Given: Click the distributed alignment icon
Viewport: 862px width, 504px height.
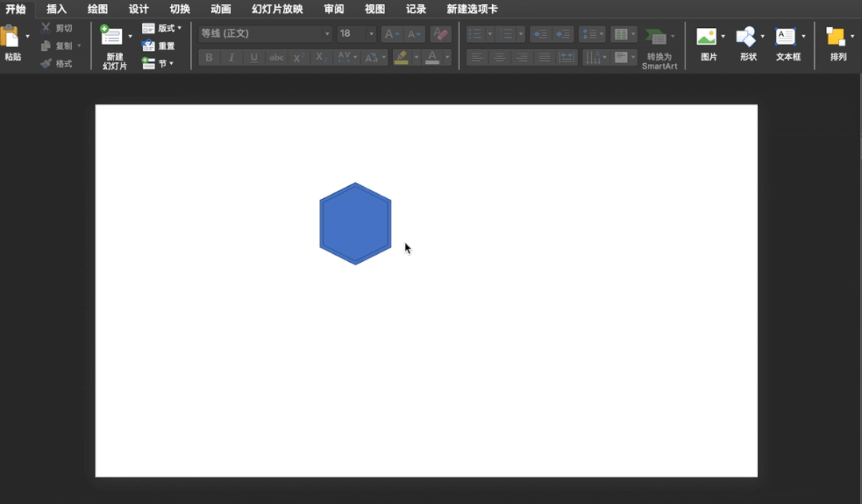Looking at the screenshot, I should (x=566, y=58).
